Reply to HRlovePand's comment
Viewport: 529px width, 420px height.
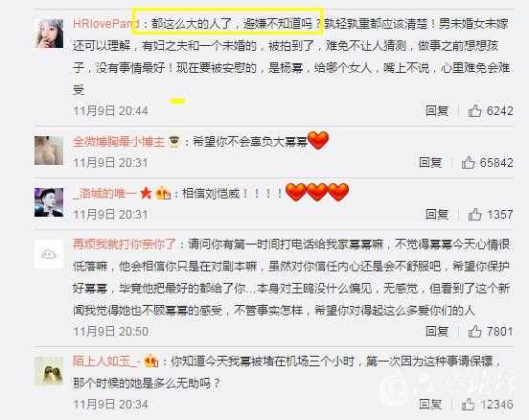(437, 110)
